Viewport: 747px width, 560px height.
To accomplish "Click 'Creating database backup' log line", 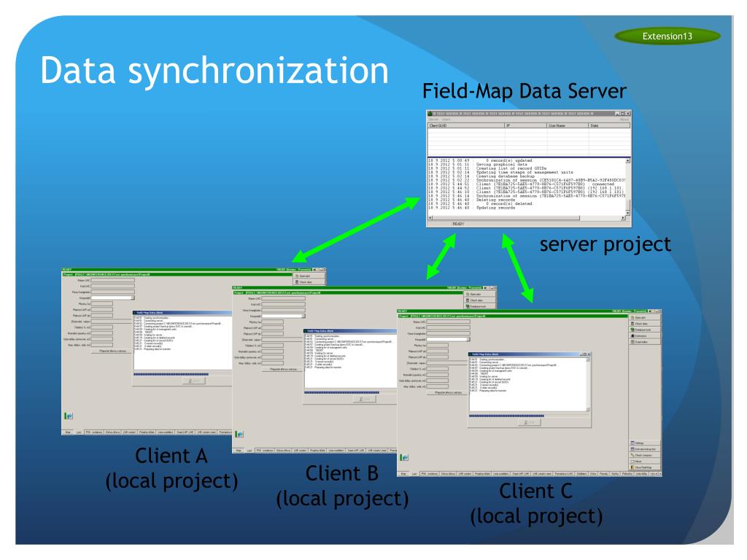I will click(x=506, y=176).
